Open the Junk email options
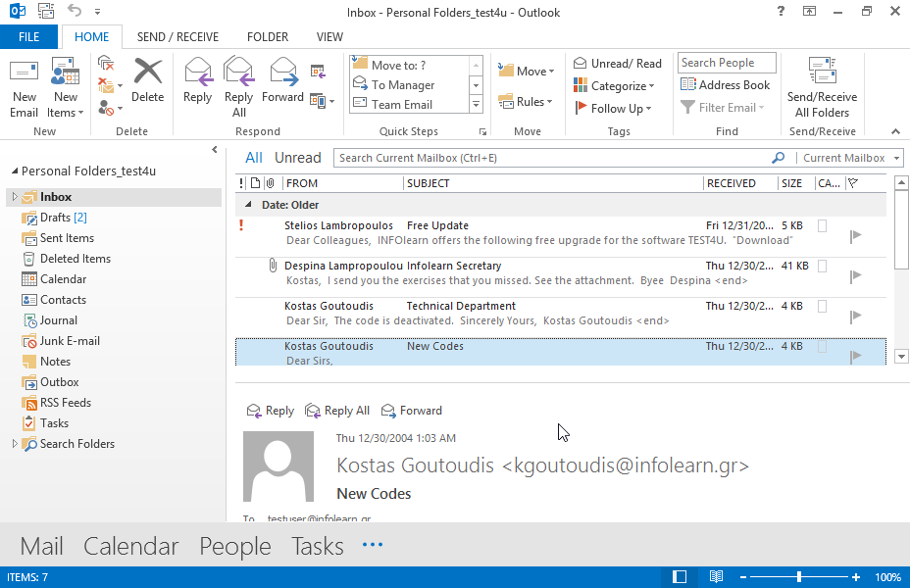This screenshot has height=588, width=910. click(x=110, y=108)
